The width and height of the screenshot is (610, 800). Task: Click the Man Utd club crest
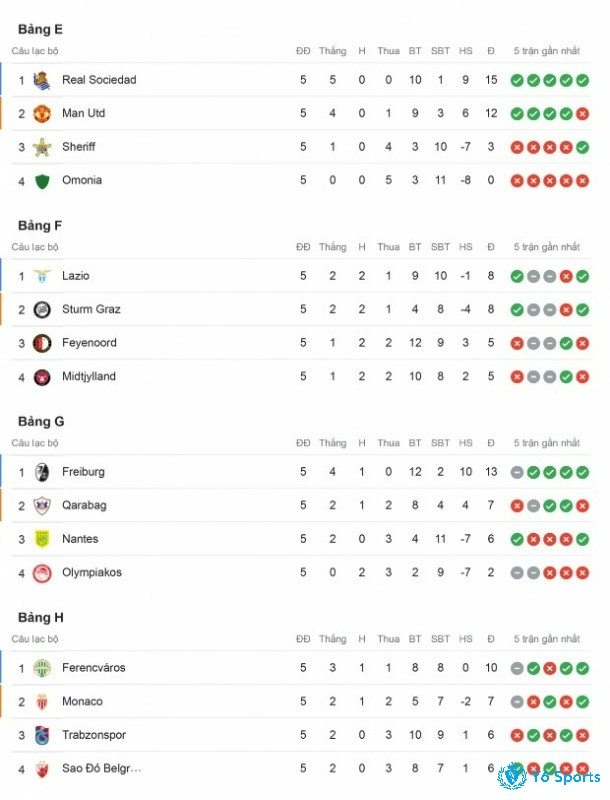tap(42, 114)
